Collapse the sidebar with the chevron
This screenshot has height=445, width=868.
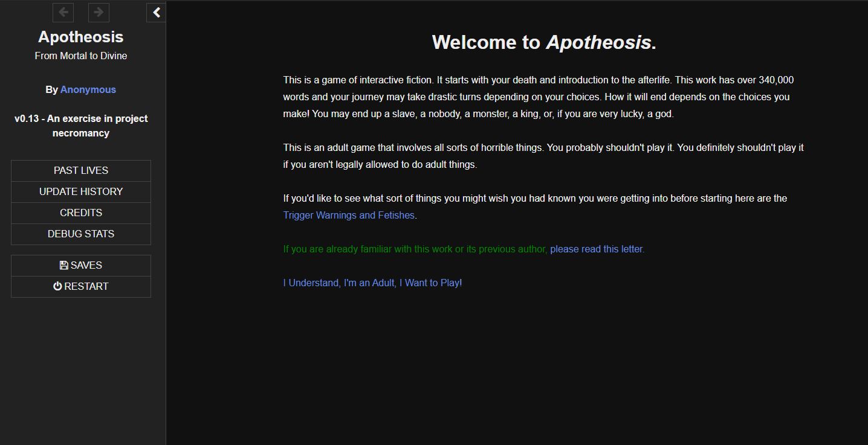point(156,12)
